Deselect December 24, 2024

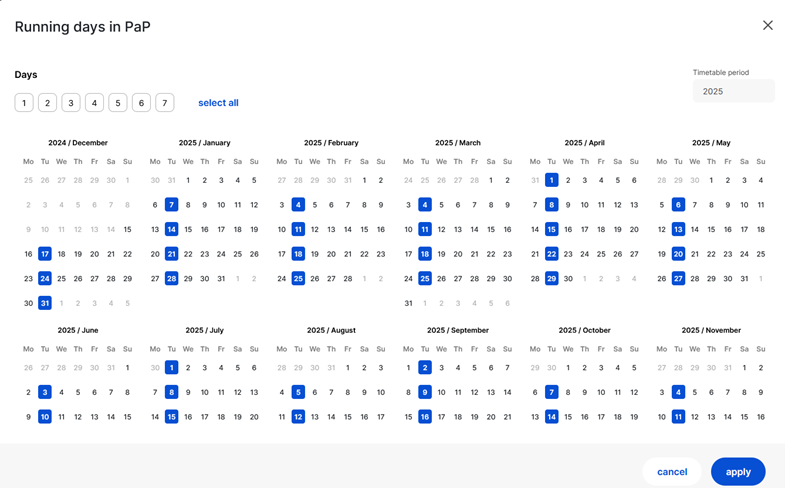pyautogui.click(x=45, y=278)
